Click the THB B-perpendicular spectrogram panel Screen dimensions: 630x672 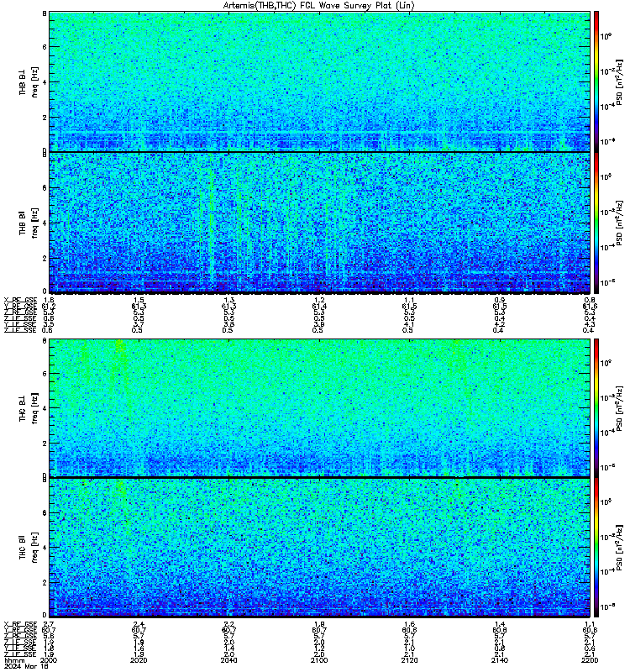(319, 81)
